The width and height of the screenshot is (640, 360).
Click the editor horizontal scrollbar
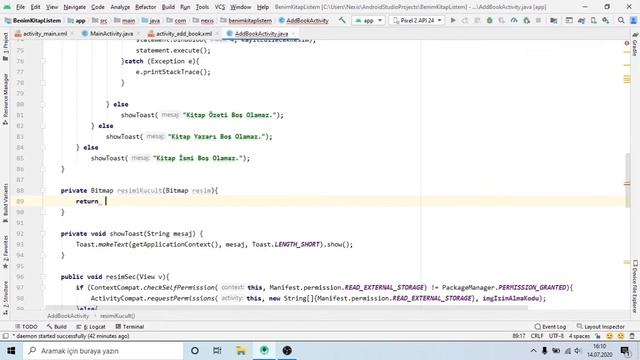[x=286, y=308]
